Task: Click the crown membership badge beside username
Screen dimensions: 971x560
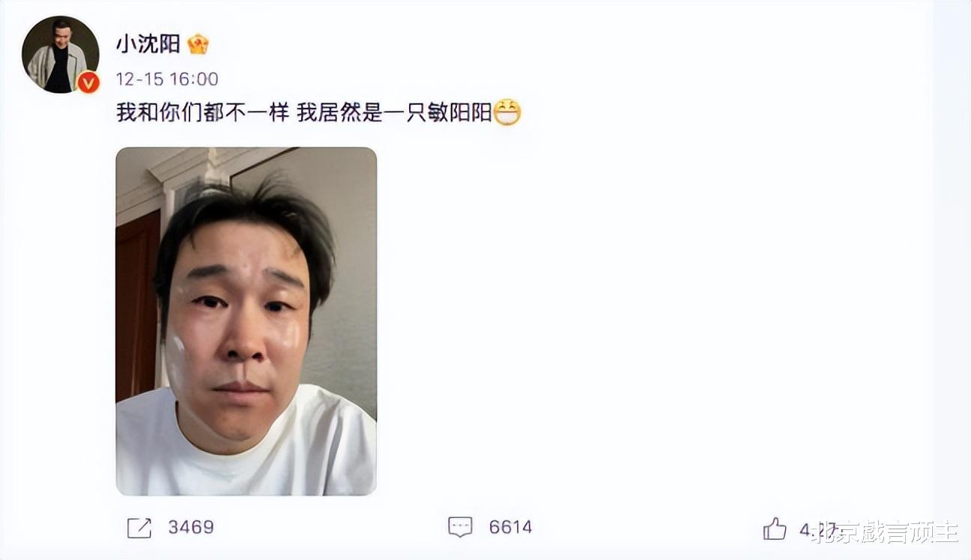Action: pos(198,45)
